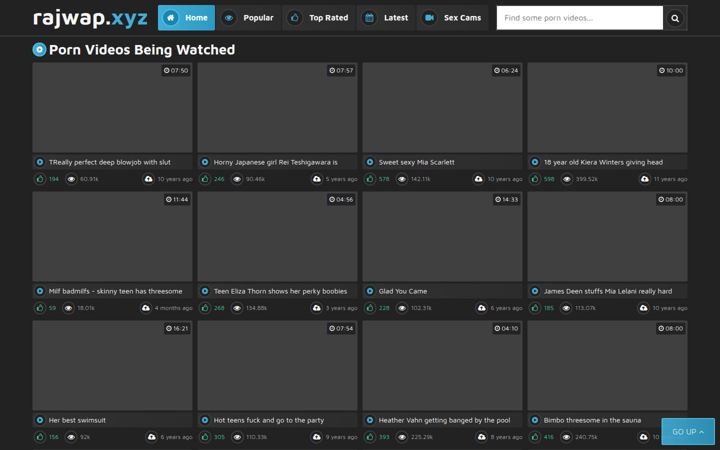Screen dimensions: 720x450
Task: Open the Glad You Came title link
Action: [403, 291]
